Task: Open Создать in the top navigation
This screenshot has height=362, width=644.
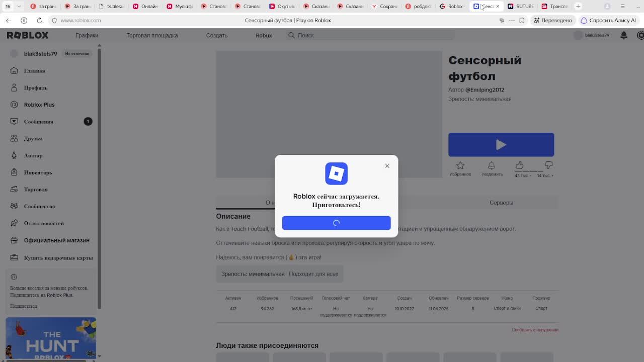Action: 217,35
